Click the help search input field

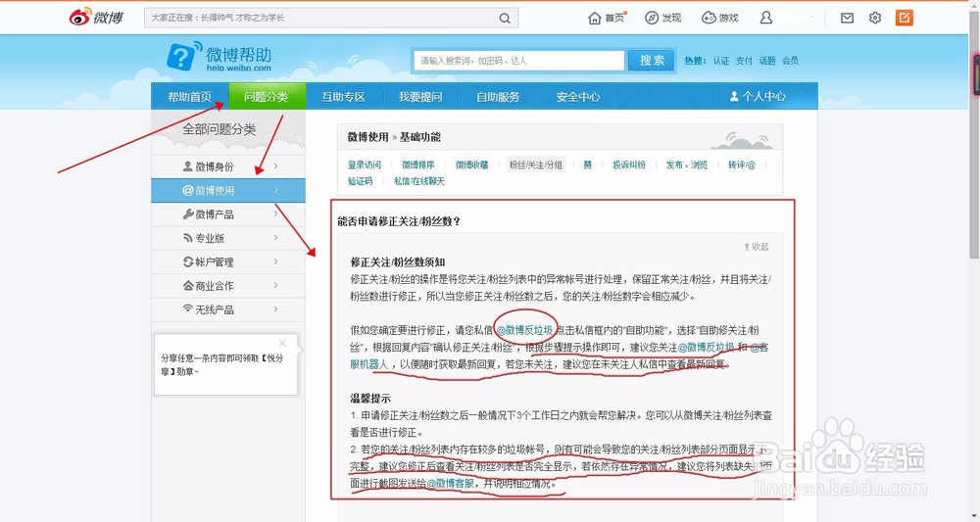518,61
